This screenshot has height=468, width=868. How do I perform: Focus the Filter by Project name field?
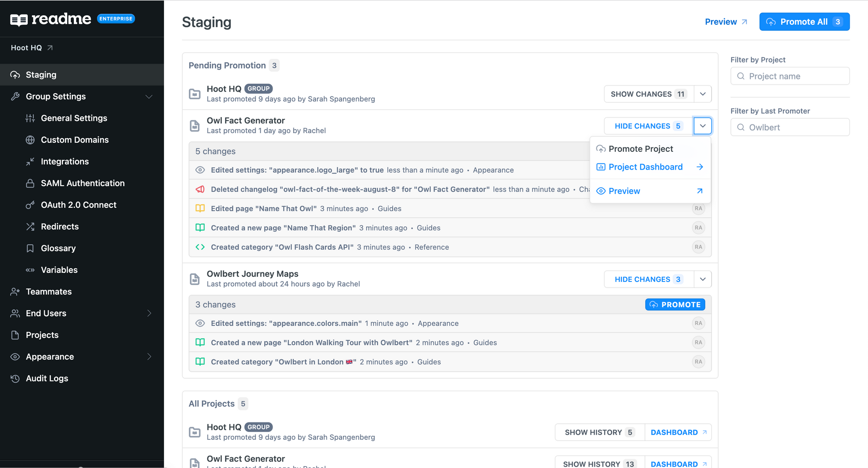(790, 76)
